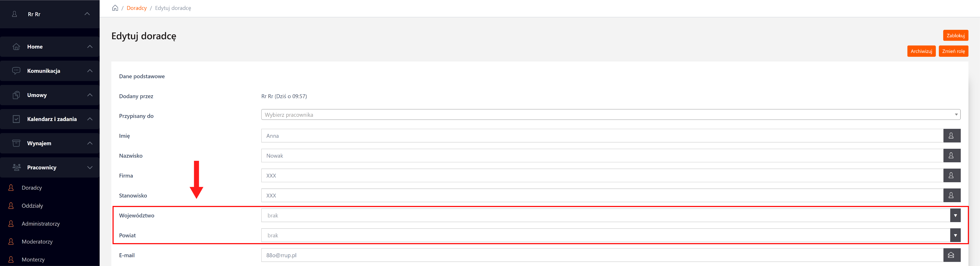Click the home icon in breadcrumb
This screenshot has height=266, width=980.
tap(115, 8)
